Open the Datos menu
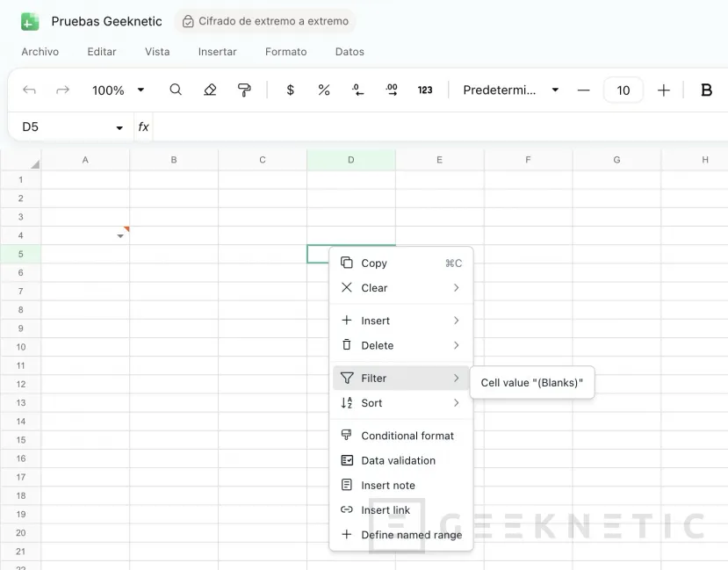728x570 pixels. [x=350, y=52]
